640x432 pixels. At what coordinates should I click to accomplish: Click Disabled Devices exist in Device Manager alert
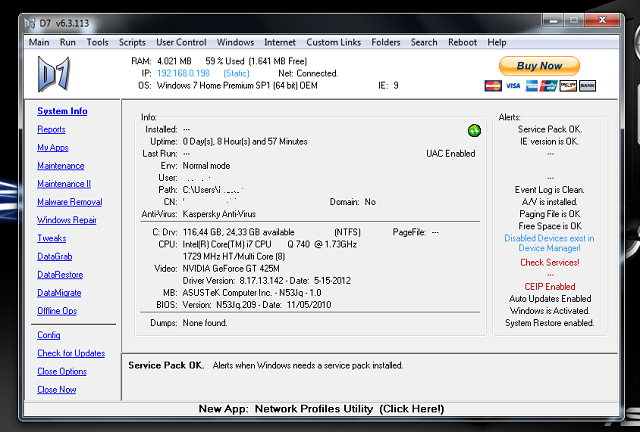click(x=549, y=243)
